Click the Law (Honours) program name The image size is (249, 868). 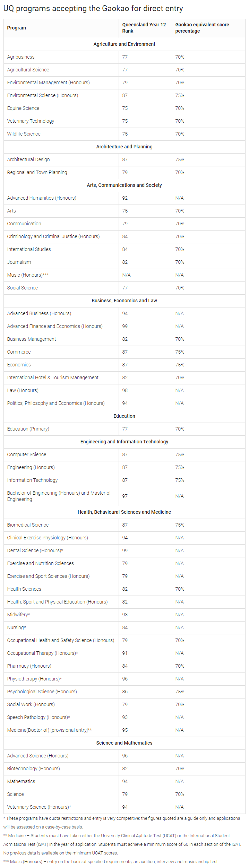coord(23,390)
